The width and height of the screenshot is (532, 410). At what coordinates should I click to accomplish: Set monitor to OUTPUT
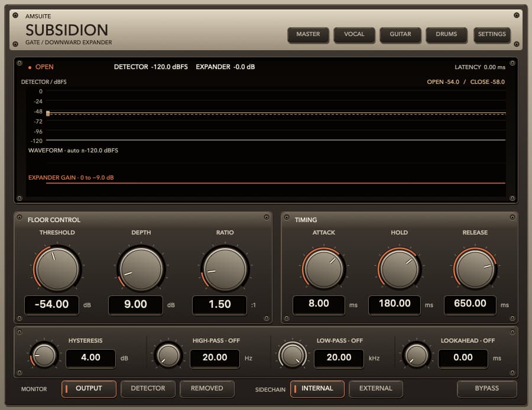[x=89, y=389]
